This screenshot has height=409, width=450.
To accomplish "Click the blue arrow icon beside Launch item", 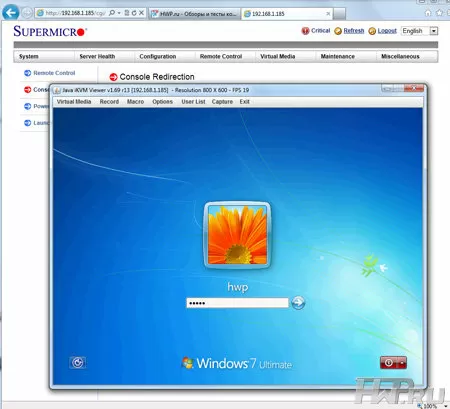I will pyautogui.click(x=27, y=123).
